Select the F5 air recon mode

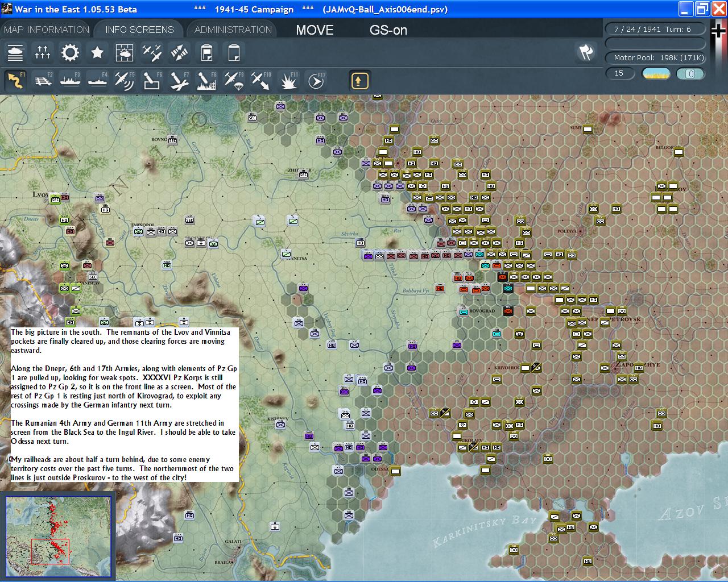coord(125,81)
